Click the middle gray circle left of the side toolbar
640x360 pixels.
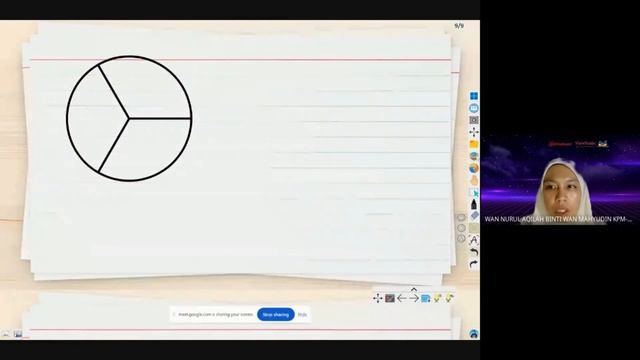point(461,228)
